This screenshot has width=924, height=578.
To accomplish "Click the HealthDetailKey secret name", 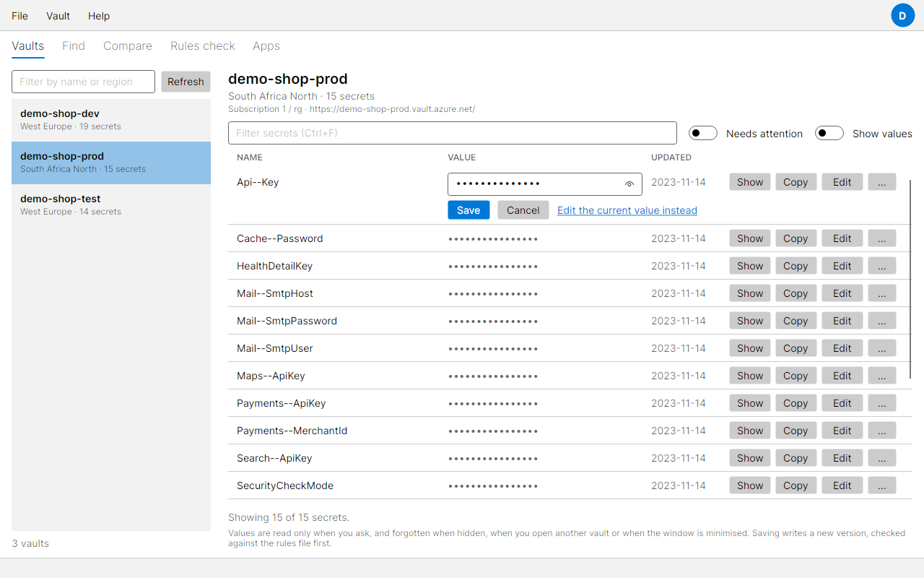I will pyautogui.click(x=274, y=266).
